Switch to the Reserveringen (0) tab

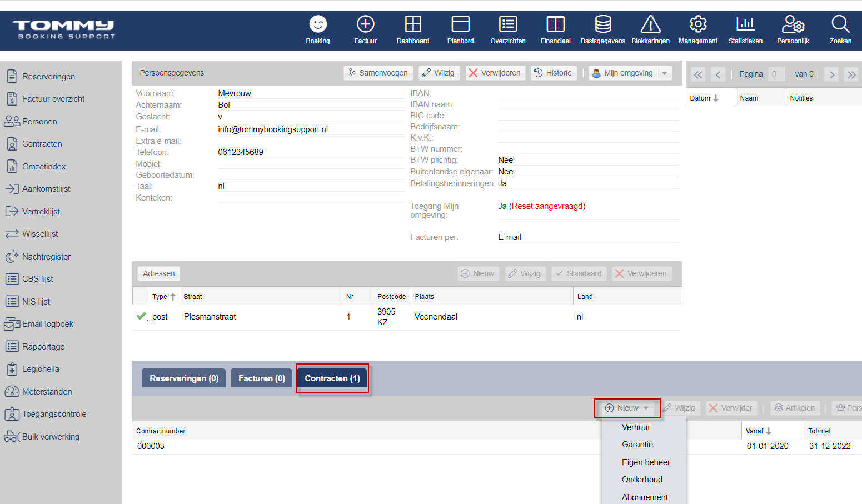[x=184, y=378]
